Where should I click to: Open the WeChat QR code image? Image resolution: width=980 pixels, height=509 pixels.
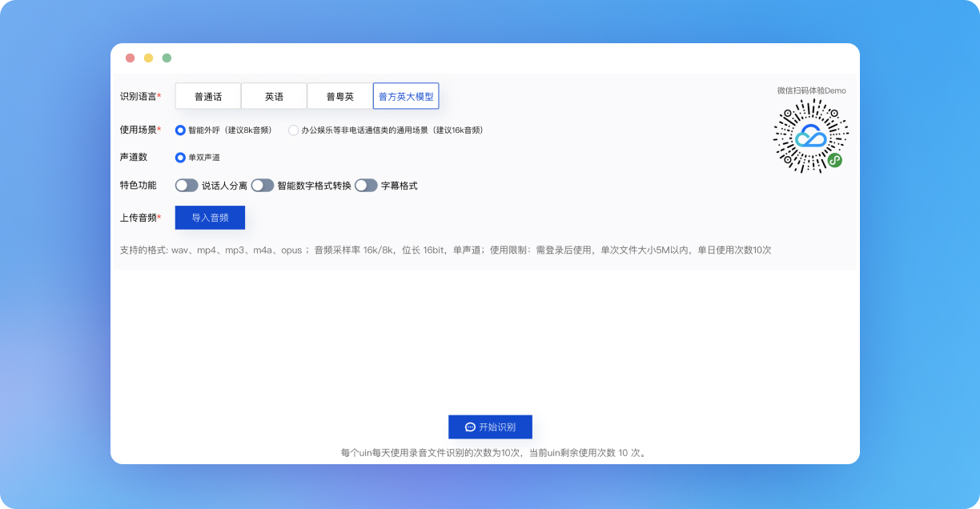(811, 136)
